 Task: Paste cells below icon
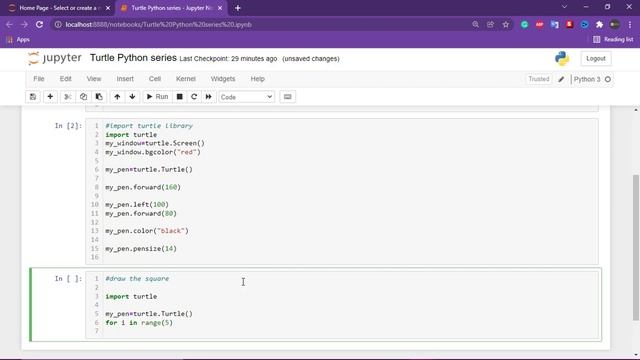point(99,97)
